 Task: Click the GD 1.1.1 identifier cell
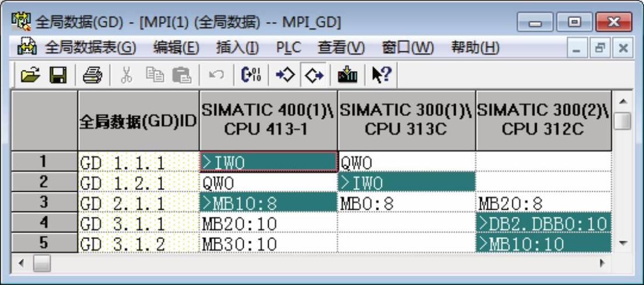pos(138,162)
